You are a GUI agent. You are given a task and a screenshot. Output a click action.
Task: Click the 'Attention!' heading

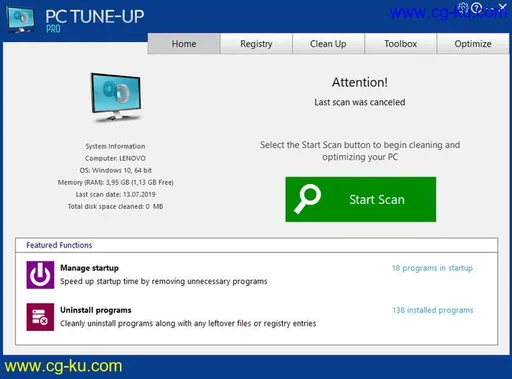coord(360,82)
